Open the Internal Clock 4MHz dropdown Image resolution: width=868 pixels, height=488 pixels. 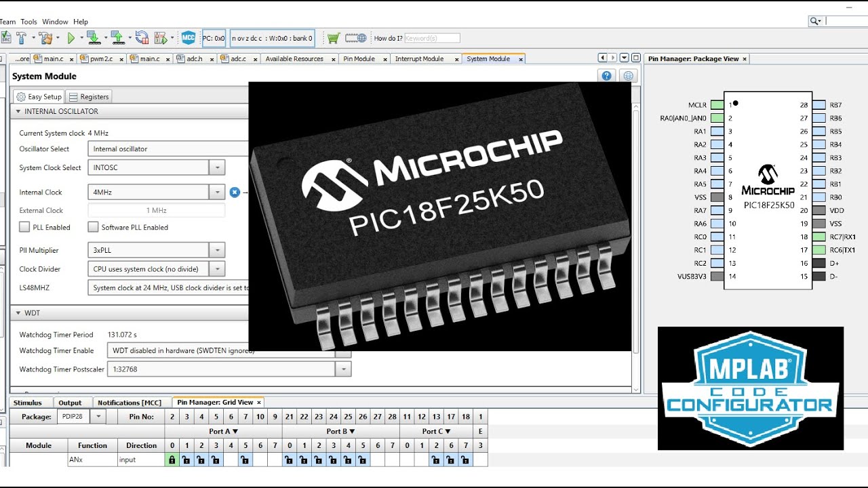(x=217, y=192)
